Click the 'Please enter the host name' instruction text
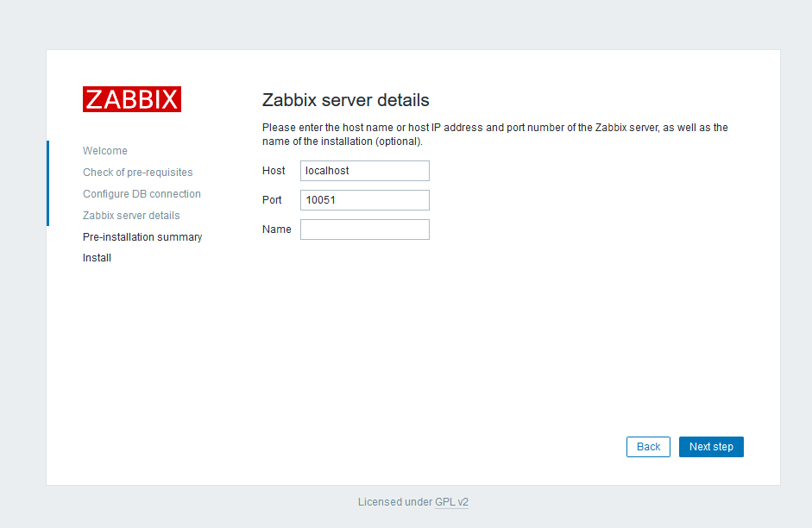The width and height of the screenshot is (812, 528). click(x=495, y=134)
